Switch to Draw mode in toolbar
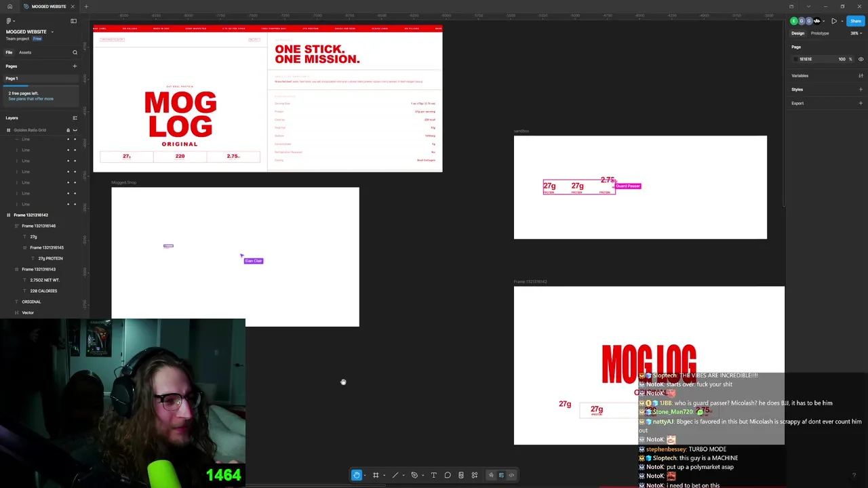Image resolution: width=868 pixels, height=488 pixels. pos(492,475)
